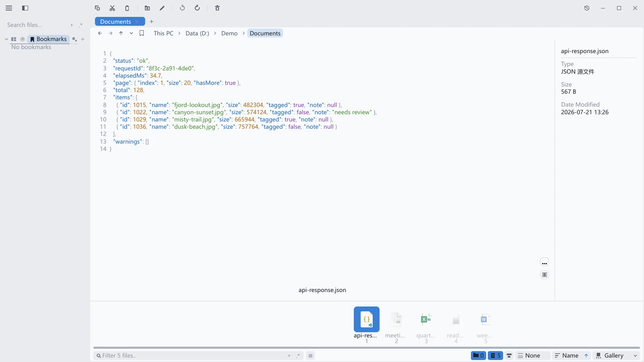644x362 pixels.
Task: Open the history clock icon at top right
Action: pyautogui.click(x=587, y=8)
